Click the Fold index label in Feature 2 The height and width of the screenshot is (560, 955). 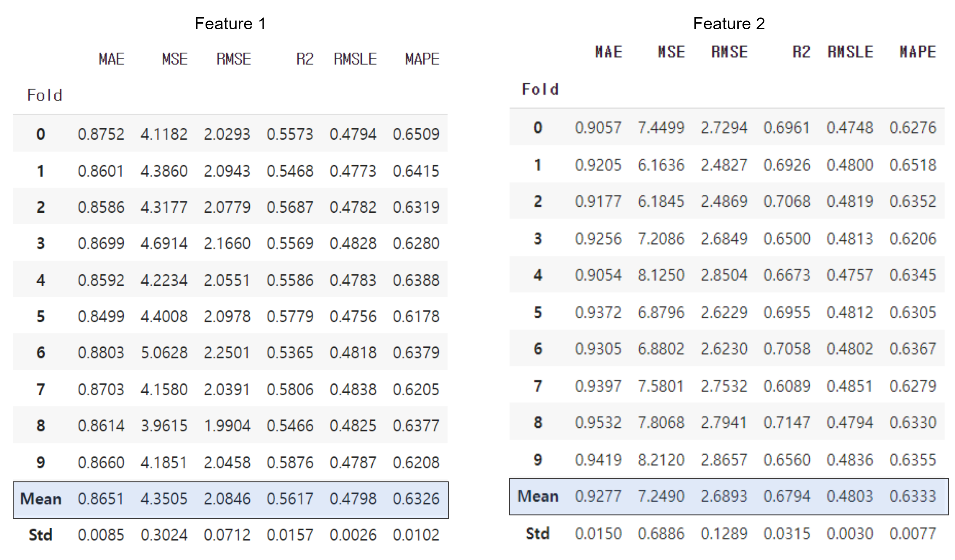540,89
